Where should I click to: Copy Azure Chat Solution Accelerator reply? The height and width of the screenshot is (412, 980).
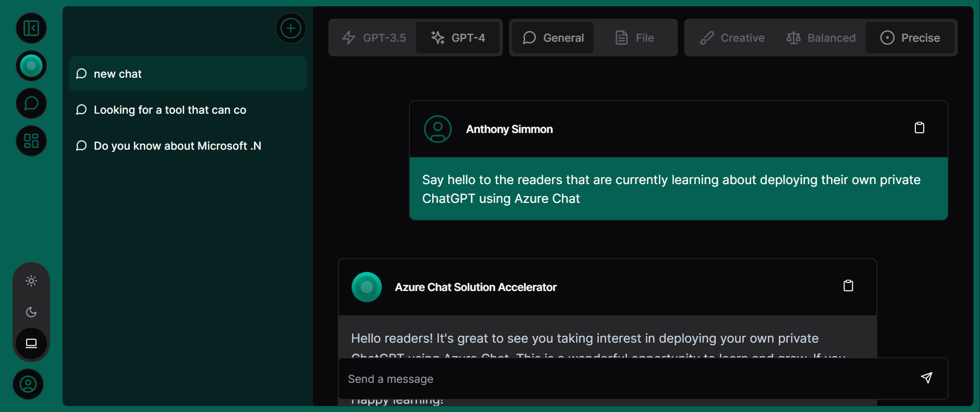point(848,286)
